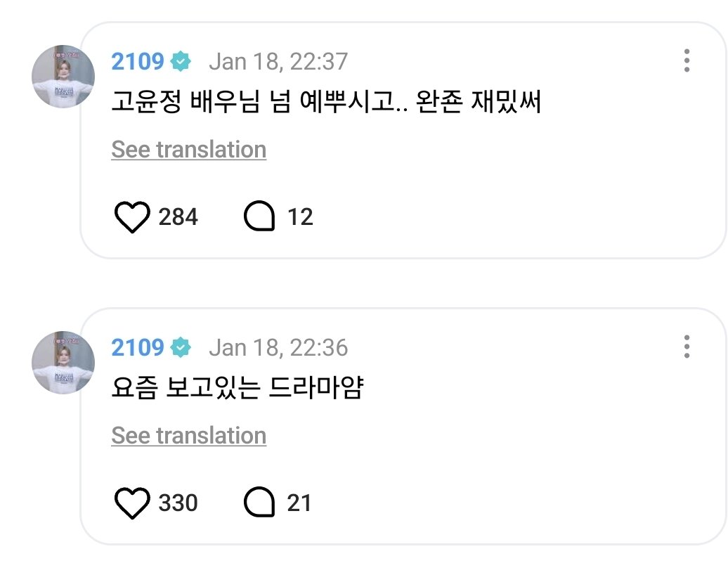Open the three-dot menu on the 22:37 post
Screen dimensions: 728x575
point(687,61)
